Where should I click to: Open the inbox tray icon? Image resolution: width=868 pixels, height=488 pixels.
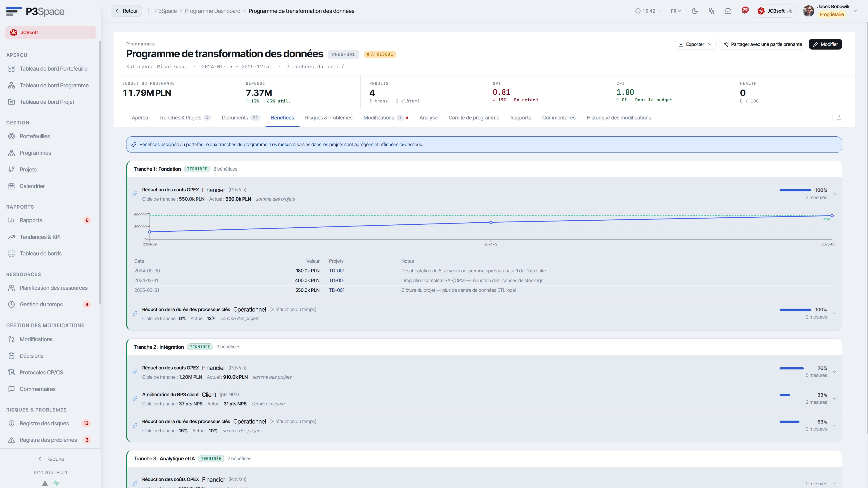(x=728, y=11)
